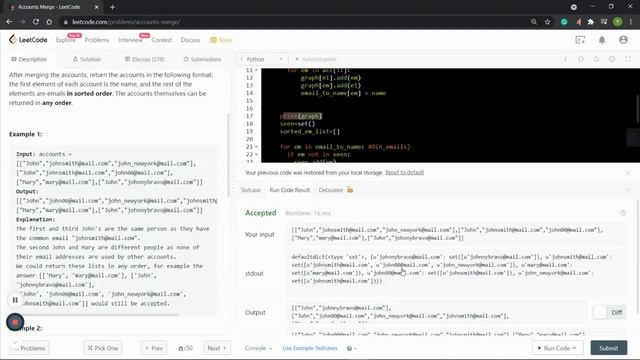Open the user account avatar

pyautogui.click(x=623, y=40)
